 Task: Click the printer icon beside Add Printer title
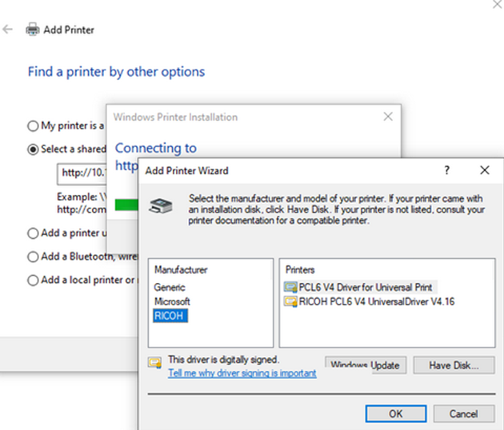(33, 30)
